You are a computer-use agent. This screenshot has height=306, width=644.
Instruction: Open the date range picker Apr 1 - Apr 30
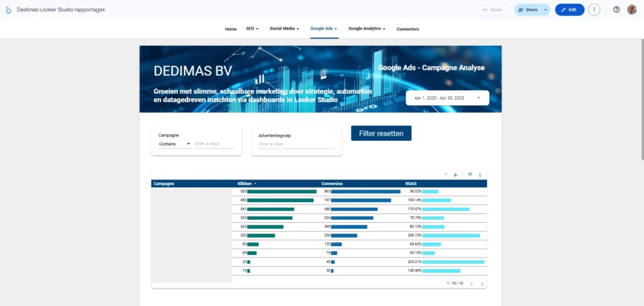tap(447, 98)
